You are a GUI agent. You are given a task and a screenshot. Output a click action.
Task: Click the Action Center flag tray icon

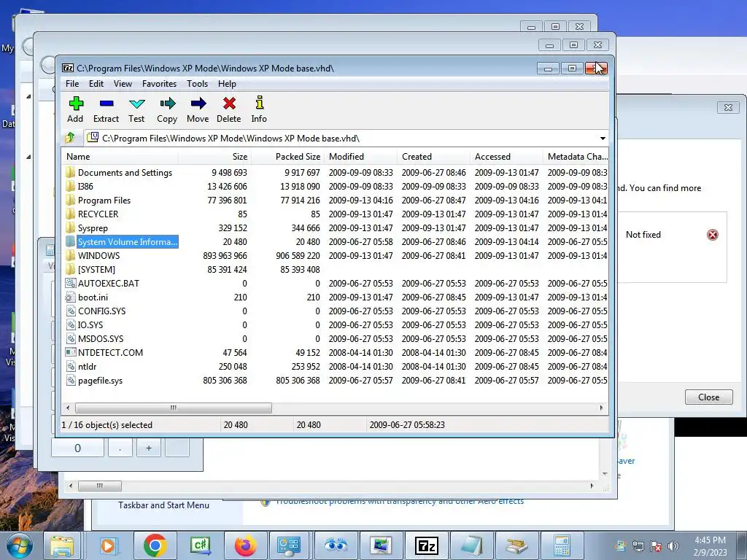(656, 546)
